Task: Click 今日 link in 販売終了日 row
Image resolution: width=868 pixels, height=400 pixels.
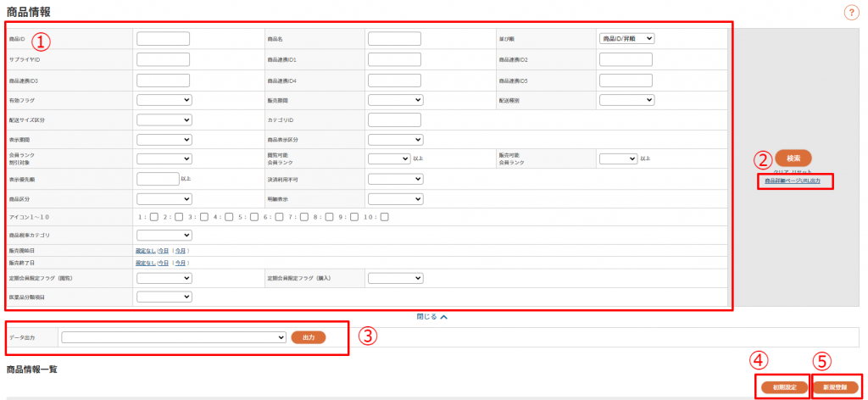Action: coord(164,263)
